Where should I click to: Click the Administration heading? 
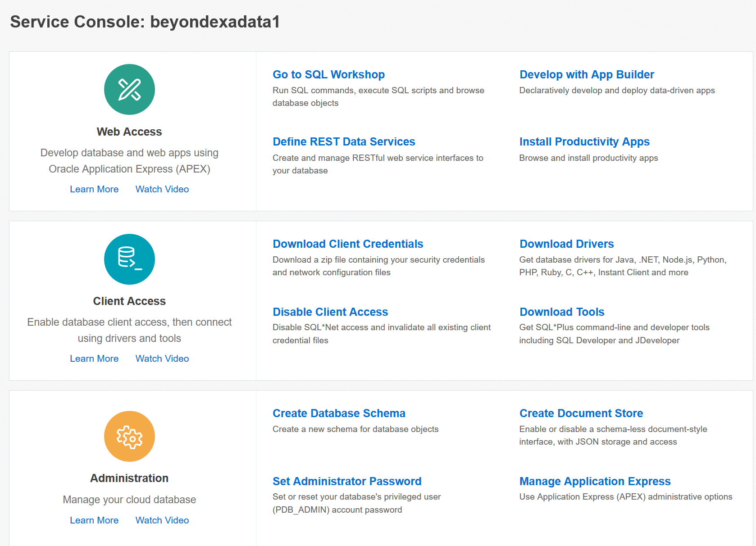pyautogui.click(x=129, y=478)
